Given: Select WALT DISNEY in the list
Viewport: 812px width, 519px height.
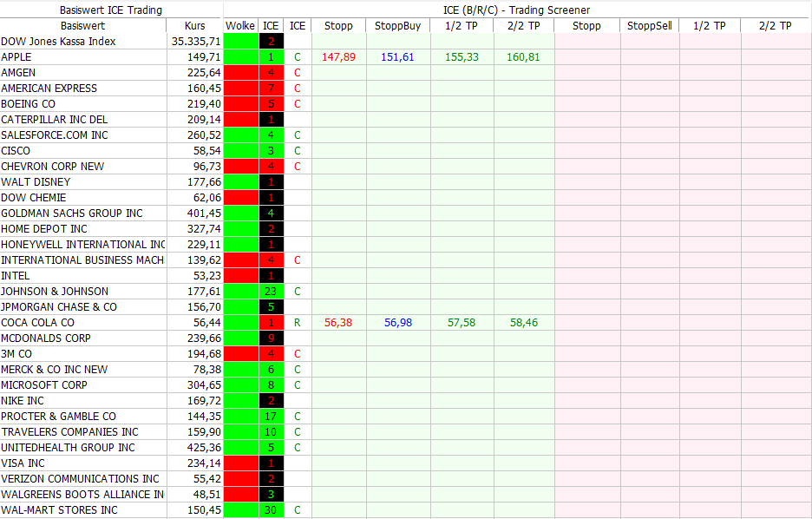Looking at the screenshot, I should coord(36,181).
